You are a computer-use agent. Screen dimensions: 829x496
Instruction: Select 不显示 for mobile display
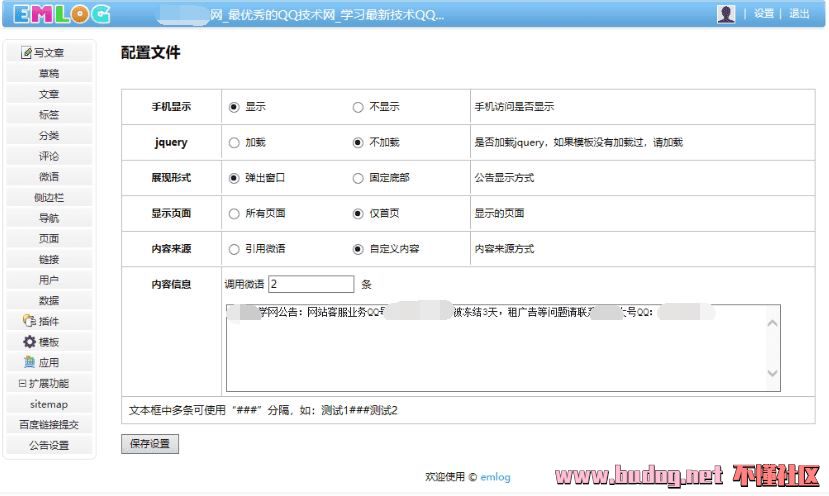[358, 106]
